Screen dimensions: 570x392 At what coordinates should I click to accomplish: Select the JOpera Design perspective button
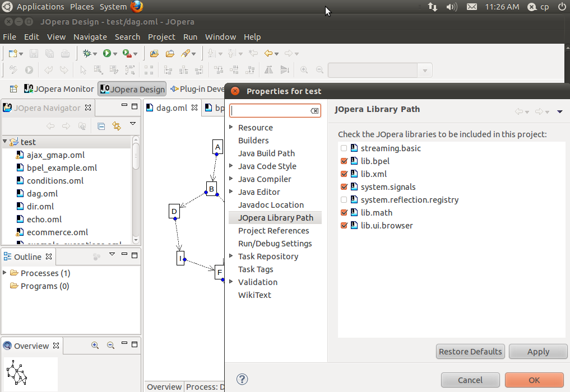tap(132, 89)
